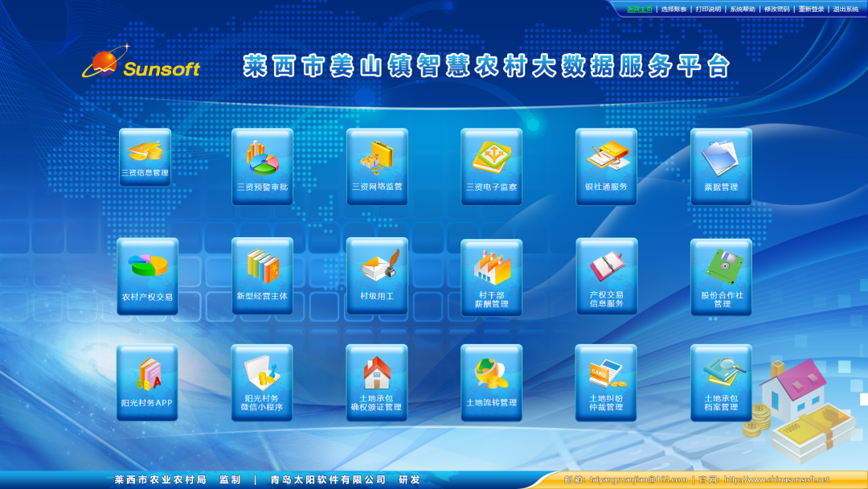Launch the 三资网络监管 module
Viewport: 868px width, 489px height.
point(377,166)
